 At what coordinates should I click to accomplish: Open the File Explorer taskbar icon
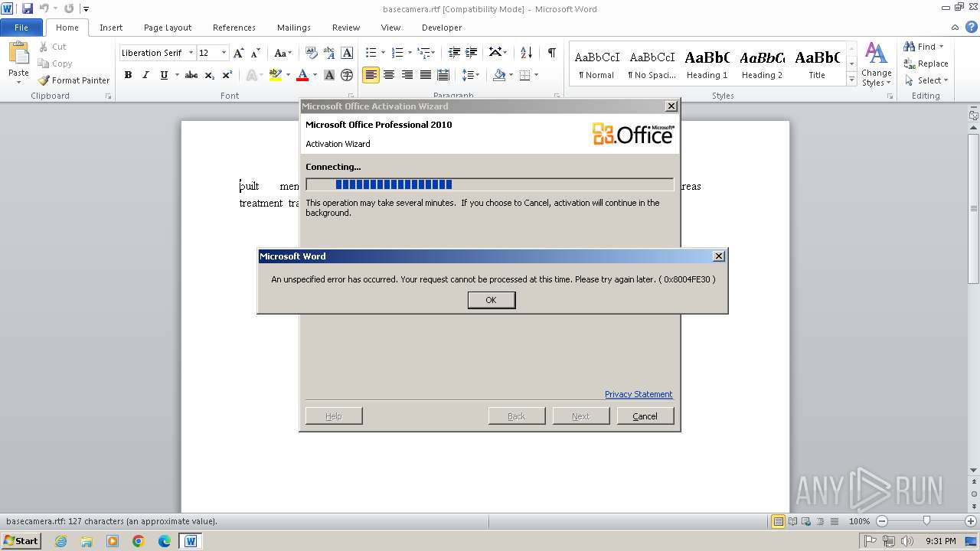coord(87,541)
